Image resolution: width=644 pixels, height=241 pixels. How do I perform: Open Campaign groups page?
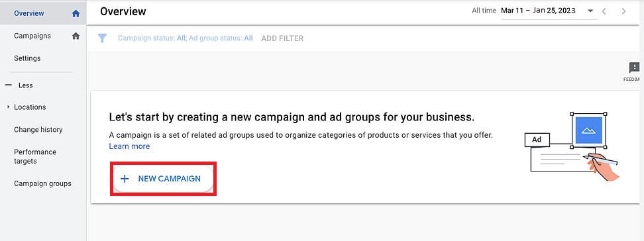[x=42, y=183]
